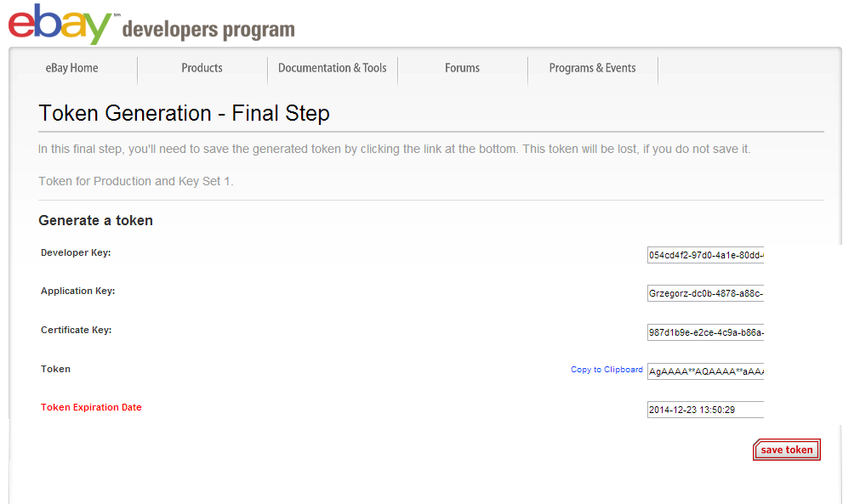Click the eBay logo
The image size is (843, 504).
[x=60, y=23]
